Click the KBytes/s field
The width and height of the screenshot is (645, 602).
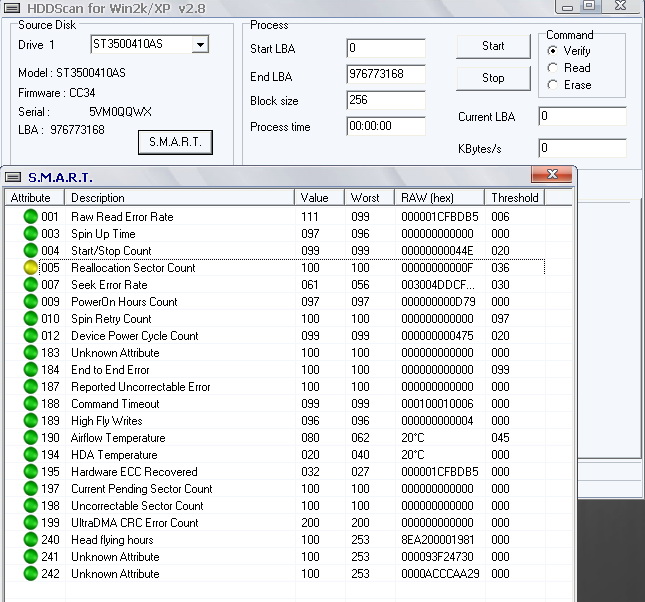click(582, 148)
